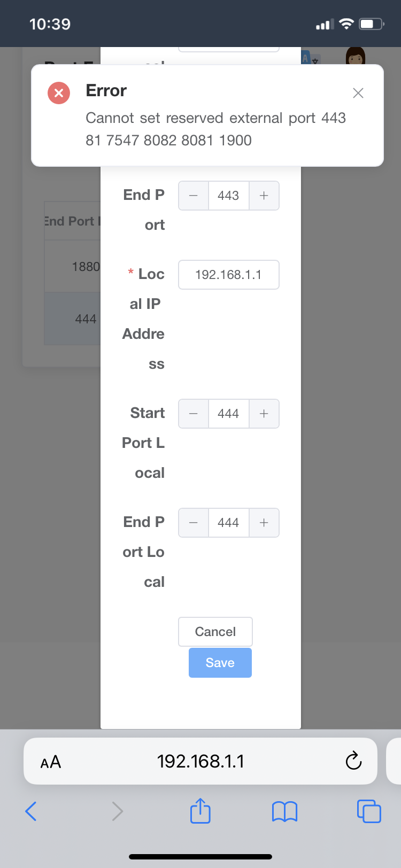Increase End Port Local with plus
401x868 pixels.
[264, 523]
